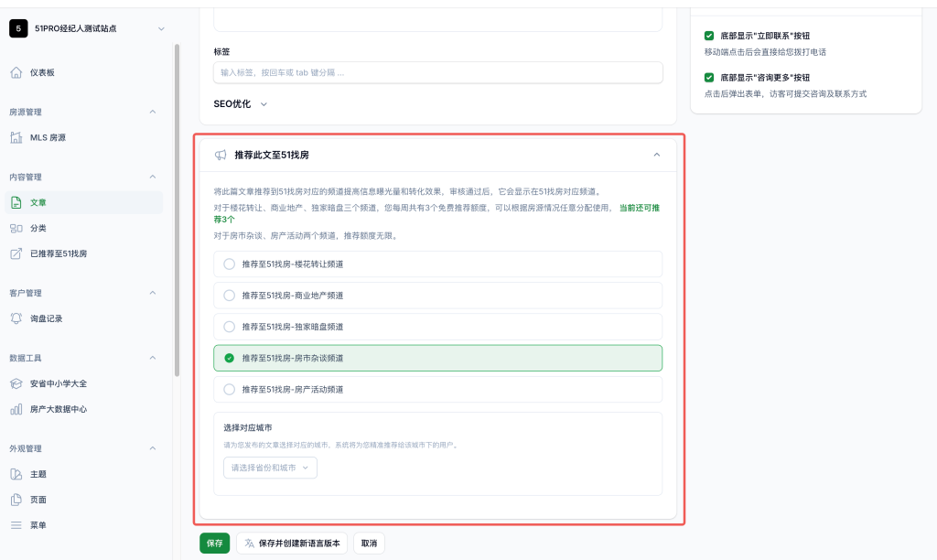Click the 已推荐至51找房 external-link icon
The width and height of the screenshot is (937, 560).
[16, 253]
